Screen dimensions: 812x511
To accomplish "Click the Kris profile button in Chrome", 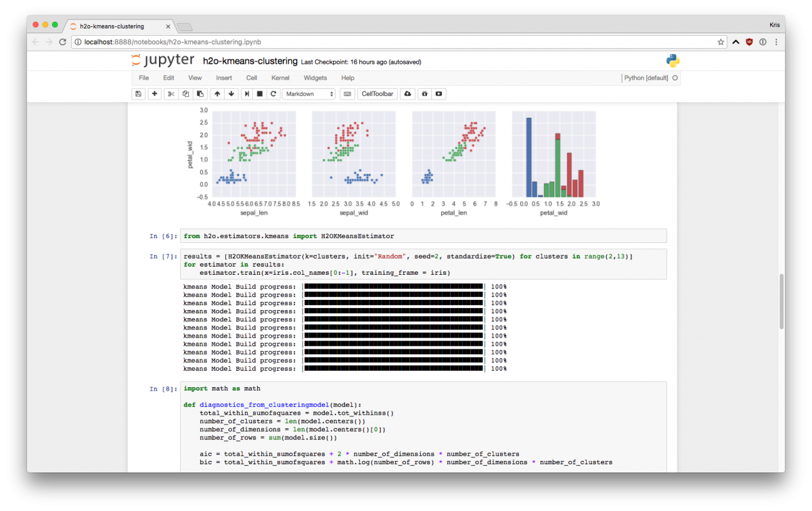I will pyautogui.click(x=774, y=26).
